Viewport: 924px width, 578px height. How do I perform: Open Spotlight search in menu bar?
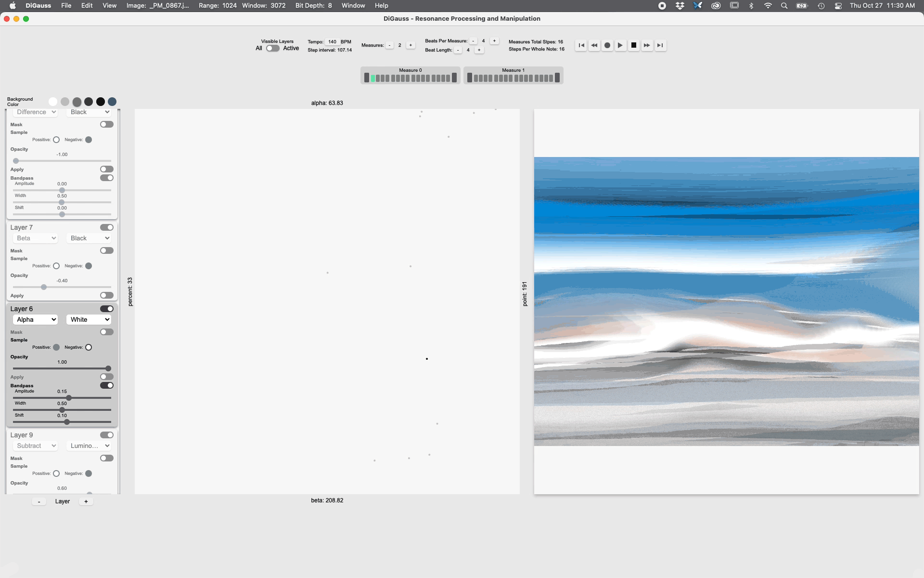pyautogui.click(x=784, y=6)
